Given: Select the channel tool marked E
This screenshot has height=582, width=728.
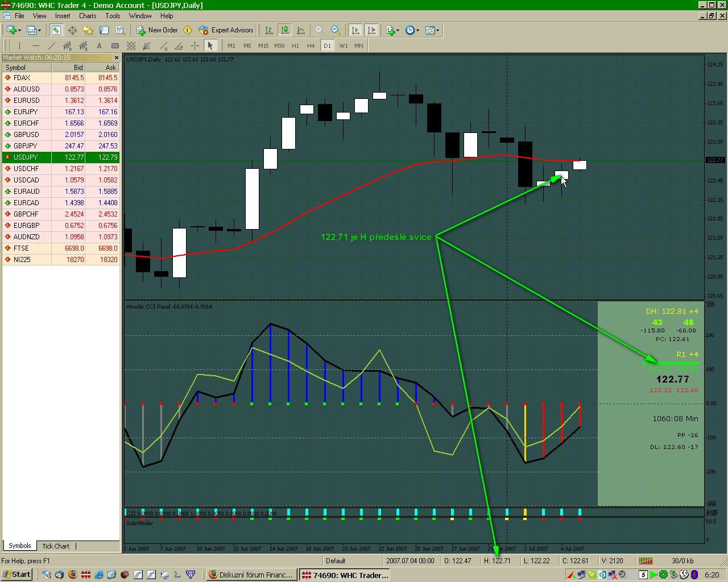Looking at the screenshot, I should pos(83,45).
